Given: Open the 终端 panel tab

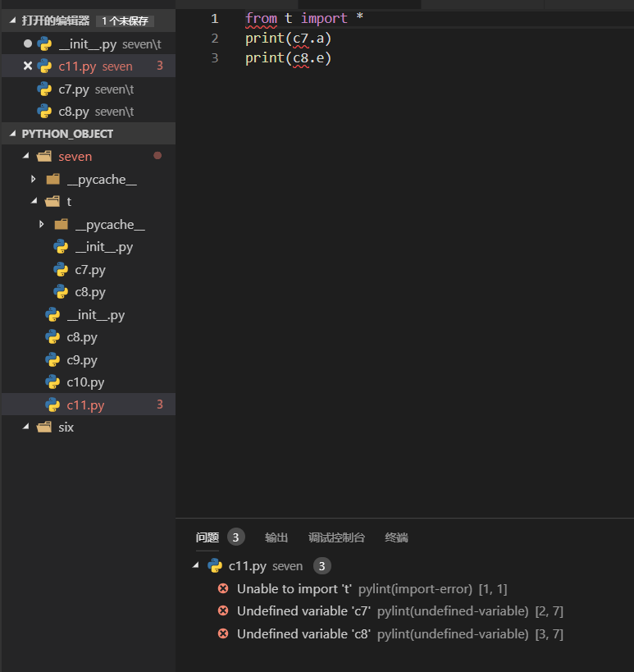Looking at the screenshot, I should pos(396,538).
